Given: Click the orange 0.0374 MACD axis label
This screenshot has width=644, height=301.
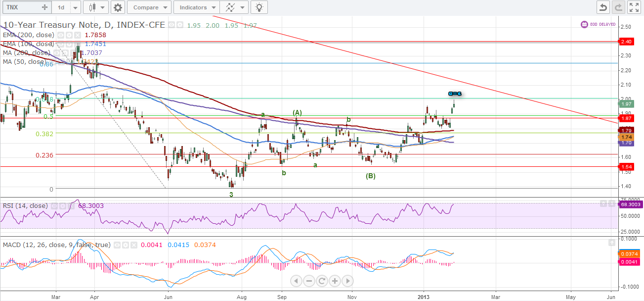Looking at the screenshot, I should click(x=628, y=254).
